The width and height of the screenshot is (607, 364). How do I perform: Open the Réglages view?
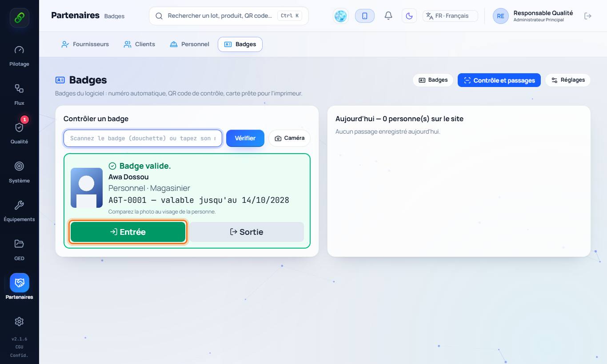click(568, 80)
